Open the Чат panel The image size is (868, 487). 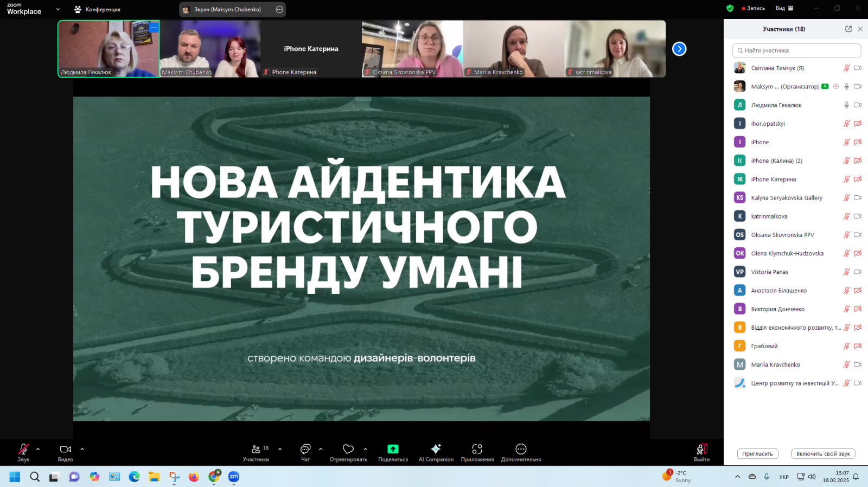click(305, 452)
